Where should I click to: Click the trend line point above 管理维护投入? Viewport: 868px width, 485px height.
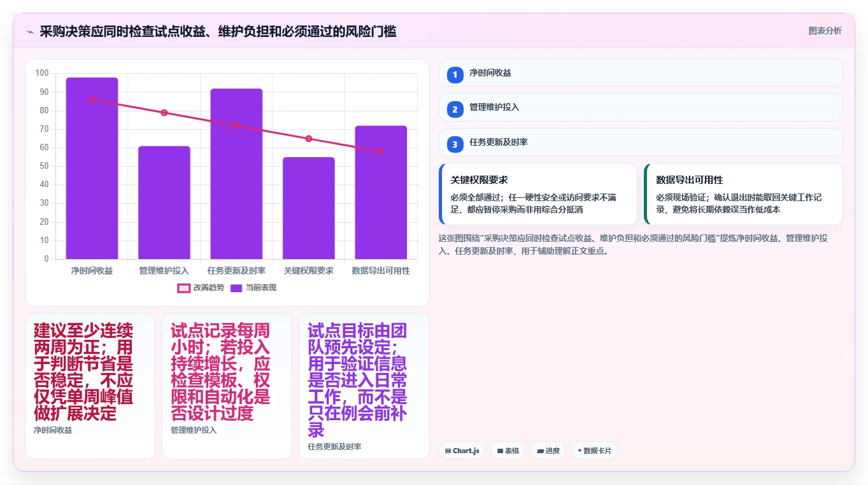point(164,113)
